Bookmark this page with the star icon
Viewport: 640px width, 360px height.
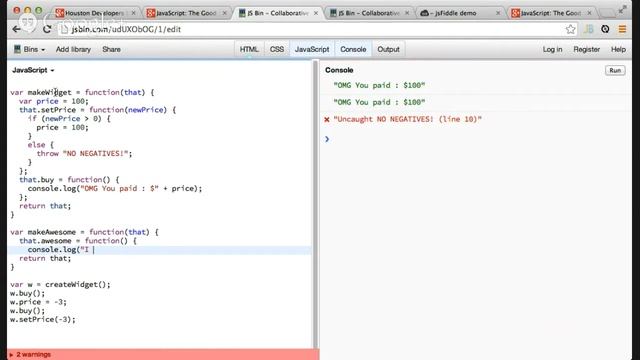click(x=570, y=29)
